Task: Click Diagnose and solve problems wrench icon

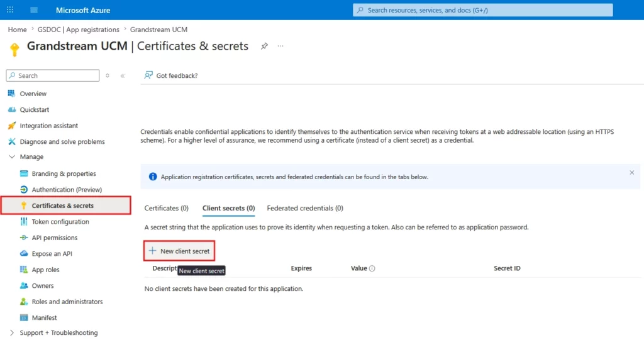Action: click(x=12, y=141)
